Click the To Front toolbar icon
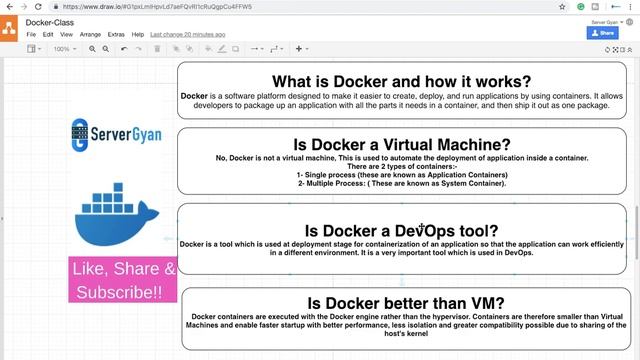640x360 pixels. pos(176,49)
